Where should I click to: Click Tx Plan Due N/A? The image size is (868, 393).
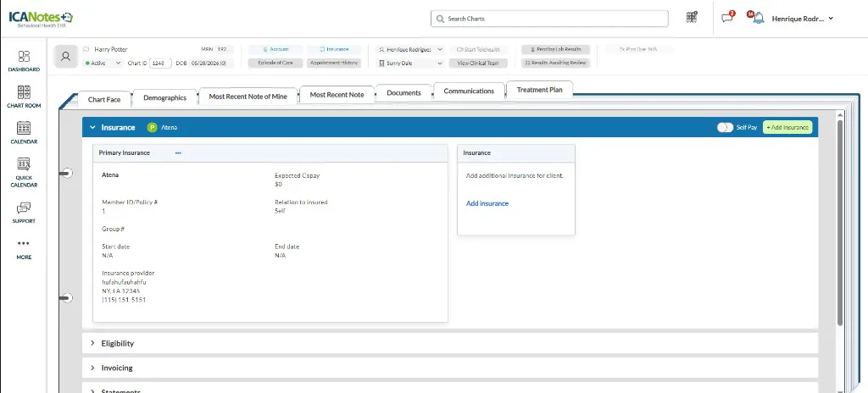(x=638, y=49)
